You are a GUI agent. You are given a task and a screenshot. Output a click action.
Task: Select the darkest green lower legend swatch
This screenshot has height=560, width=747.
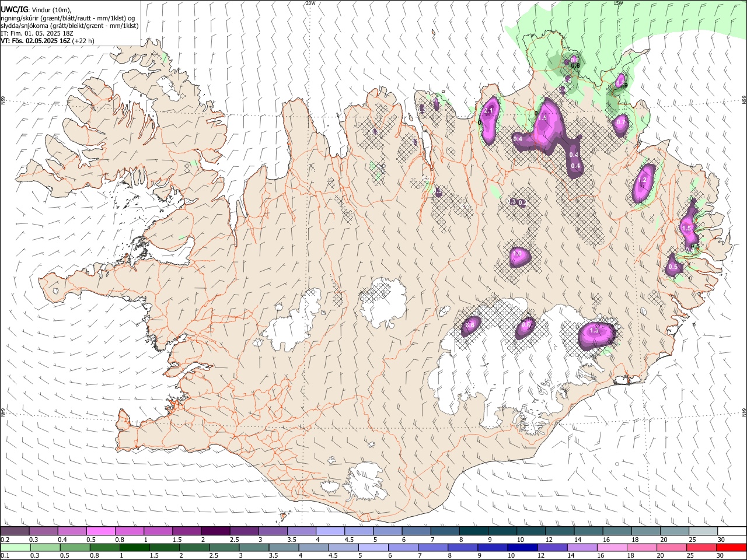point(134,548)
